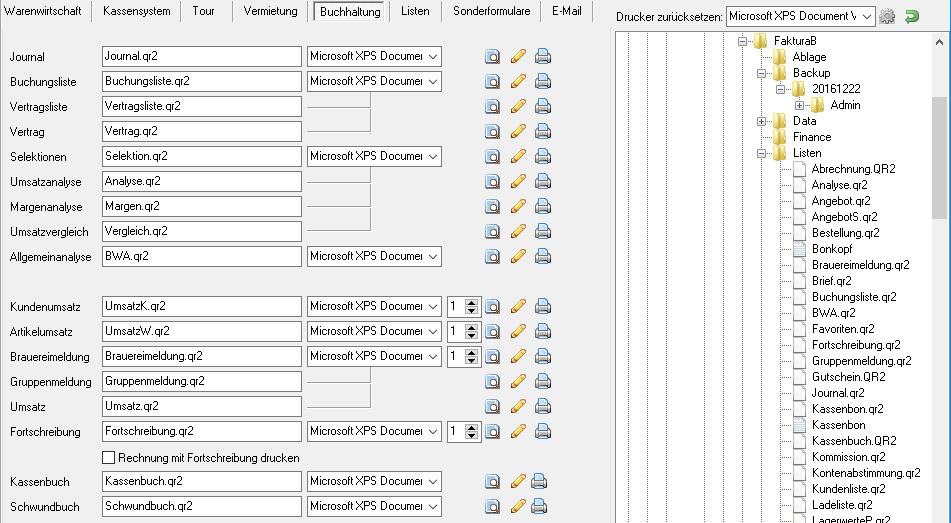951x523 pixels.
Task: Edit the Umsatzanalyse report layout
Action: click(518, 181)
